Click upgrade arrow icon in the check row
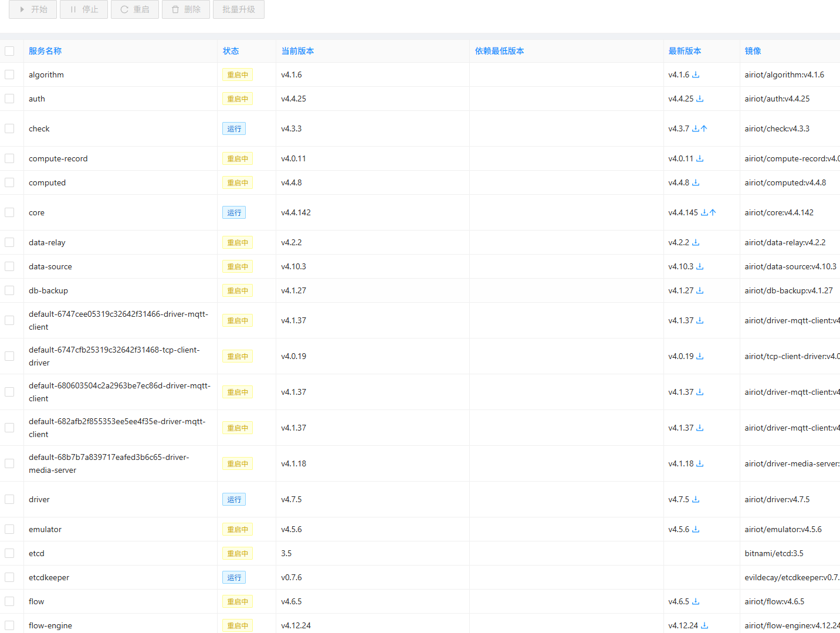840x633 pixels. point(704,128)
